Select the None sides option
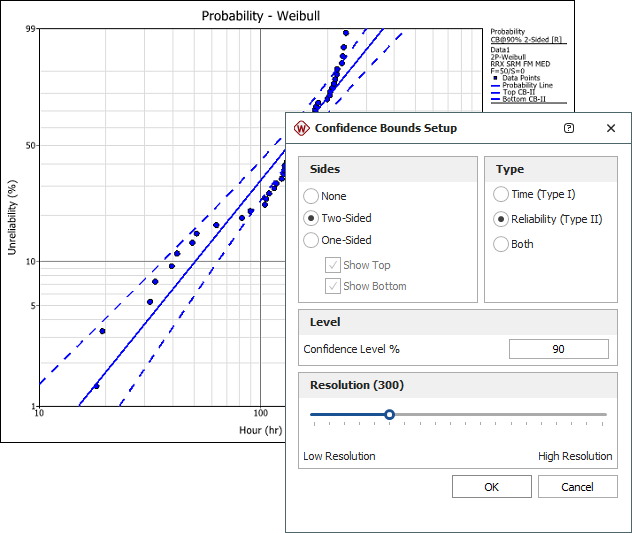632x533 pixels. 312,196
